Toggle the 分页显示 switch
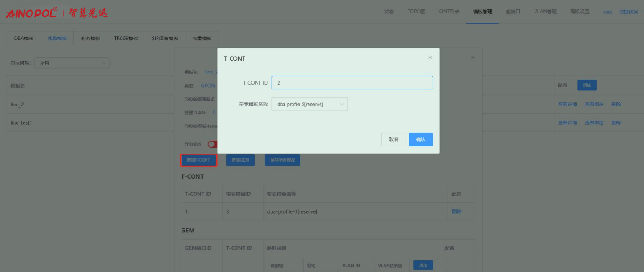Screen dimensions: 644x272 pyautogui.click(x=212, y=144)
